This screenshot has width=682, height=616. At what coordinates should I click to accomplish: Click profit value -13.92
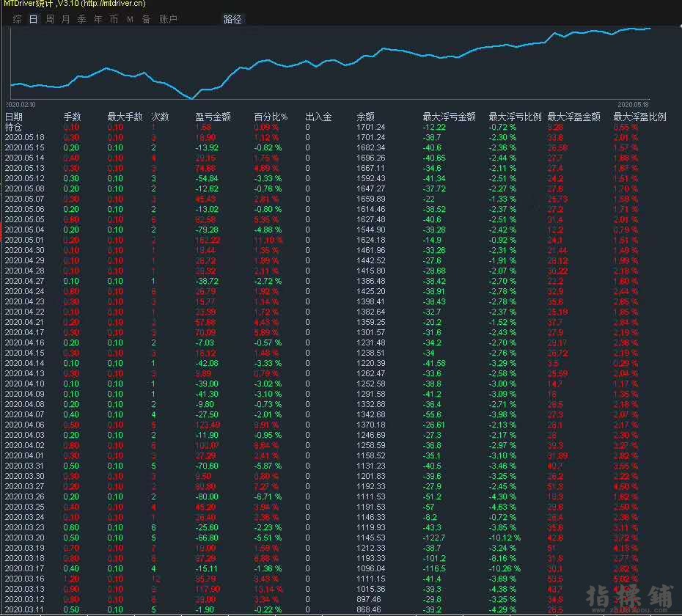[x=207, y=147]
